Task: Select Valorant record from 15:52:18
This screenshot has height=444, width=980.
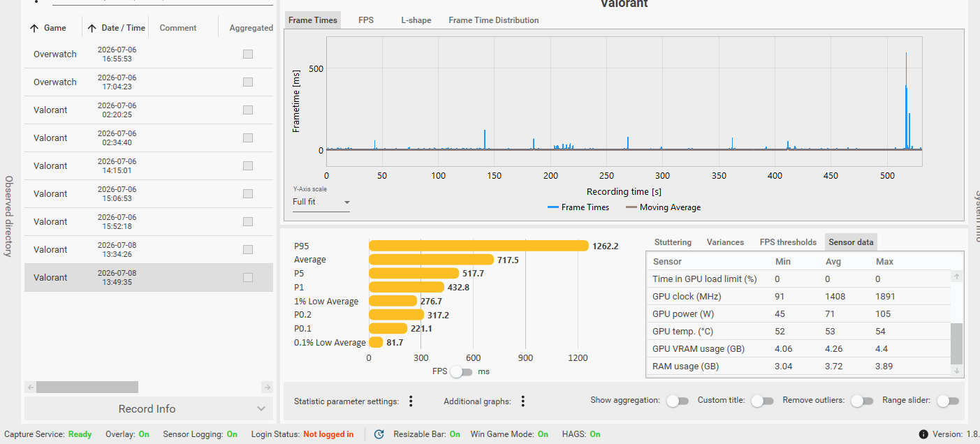Action: pyautogui.click(x=148, y=221)
